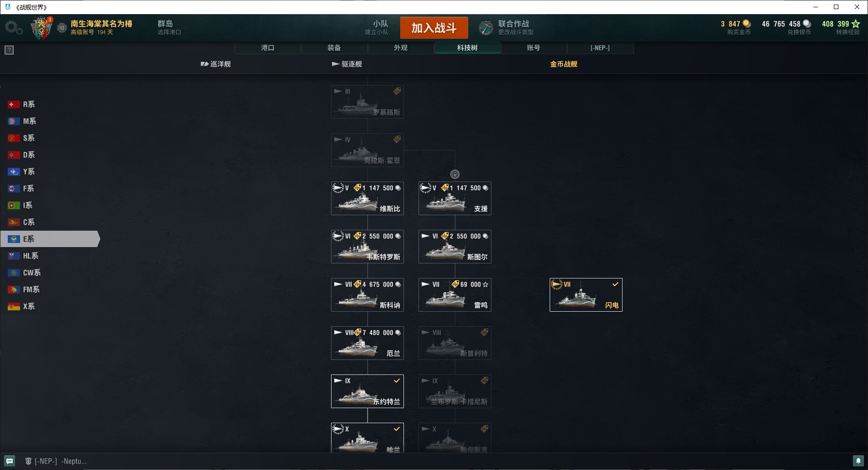
Task: Select the 闪电 premium ship tile
Action: (586, 295)
